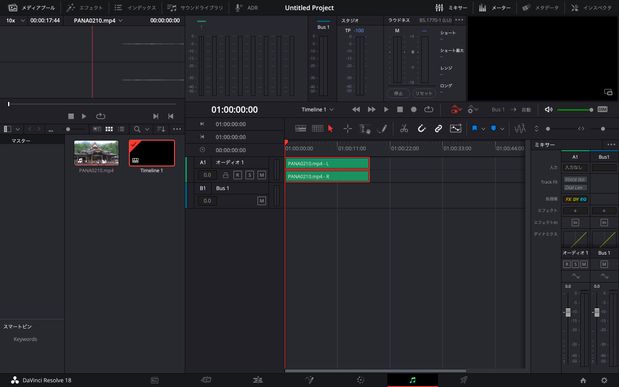Open the 10x zoom dropdown in source viewer

(x=15, y=21)
